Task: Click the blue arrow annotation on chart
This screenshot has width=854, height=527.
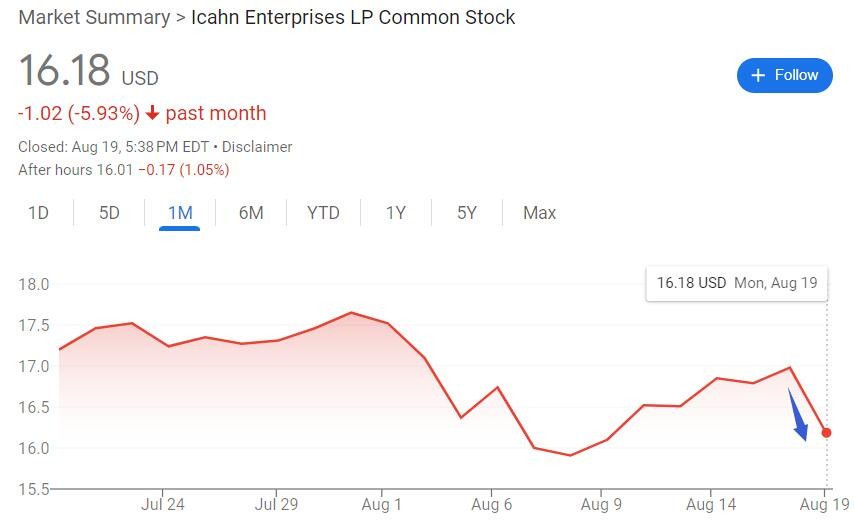Action: tap(797, 414)
